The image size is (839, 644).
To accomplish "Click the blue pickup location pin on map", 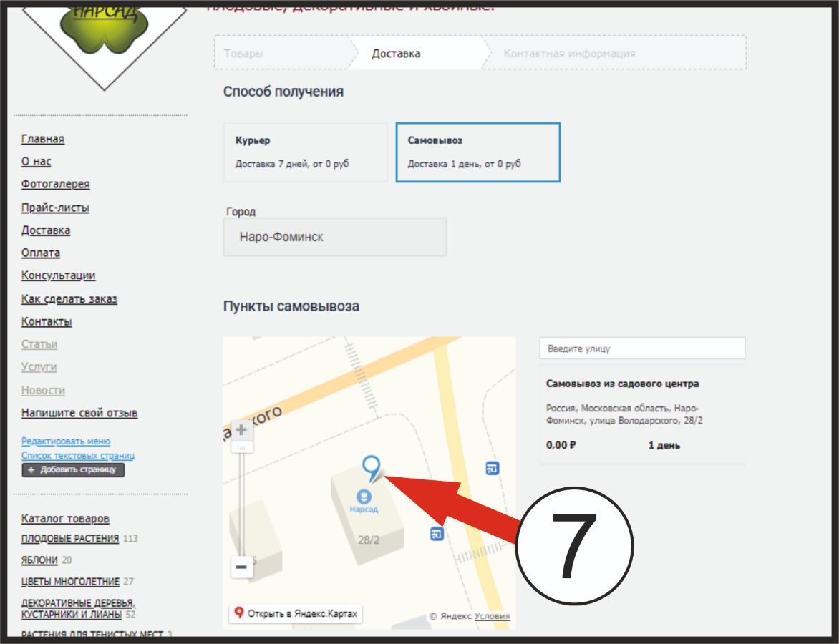I will [x=371, y=467].
